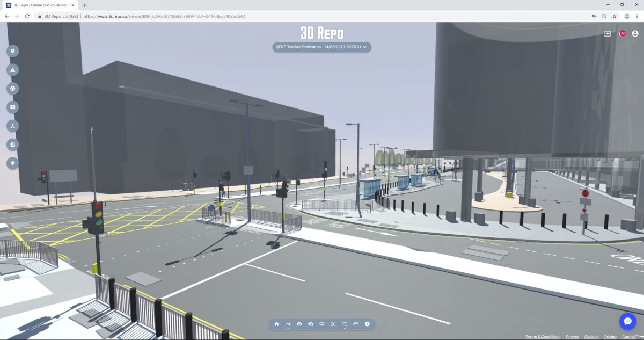644x340 pixels.
Task: Open the Contact footer link
Action: (628, 337)
